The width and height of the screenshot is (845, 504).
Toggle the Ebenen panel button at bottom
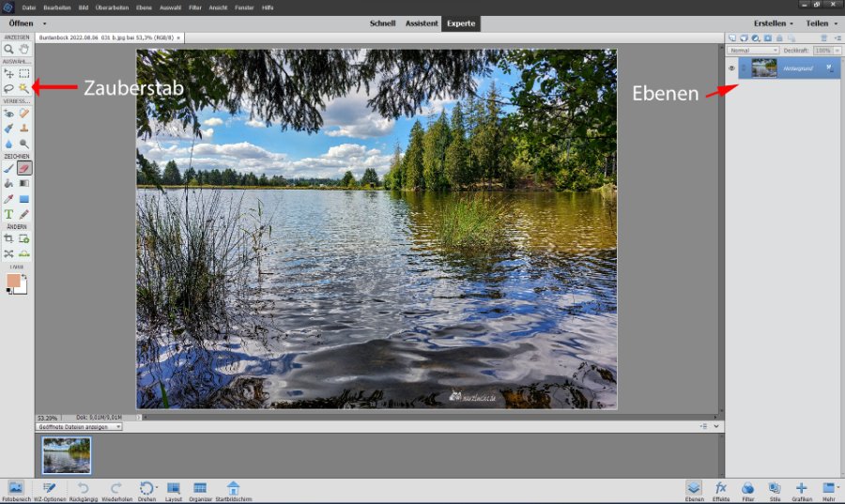point(694,491)
